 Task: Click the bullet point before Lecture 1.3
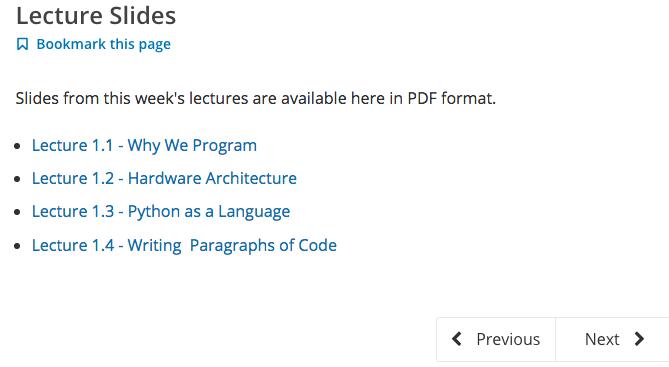tap(17, 212)
